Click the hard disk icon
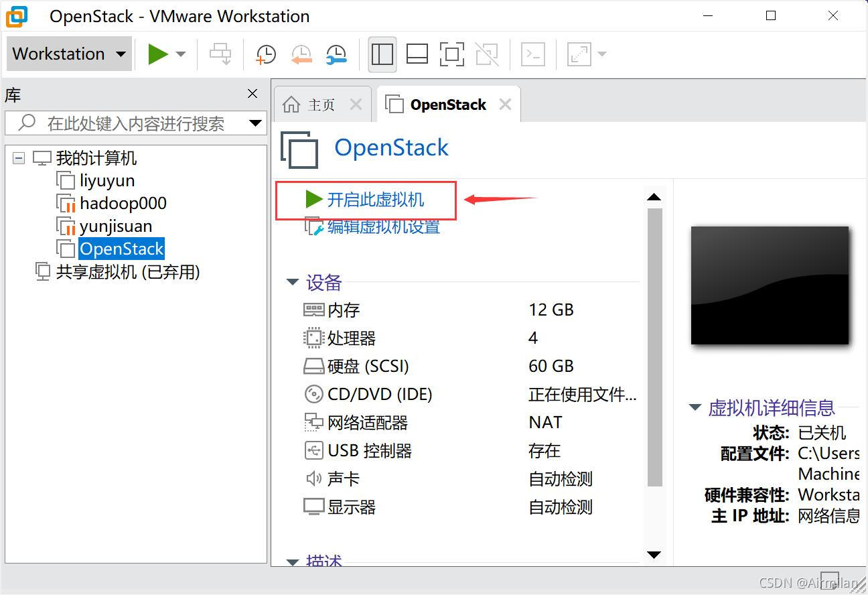 click(x=313, y=367)
